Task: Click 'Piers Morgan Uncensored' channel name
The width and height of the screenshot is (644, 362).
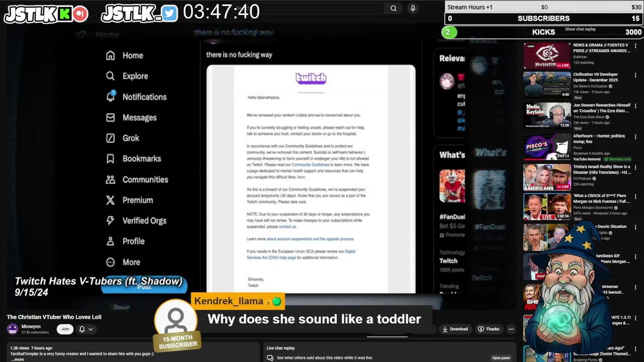Action: click(x=594, y=207)
